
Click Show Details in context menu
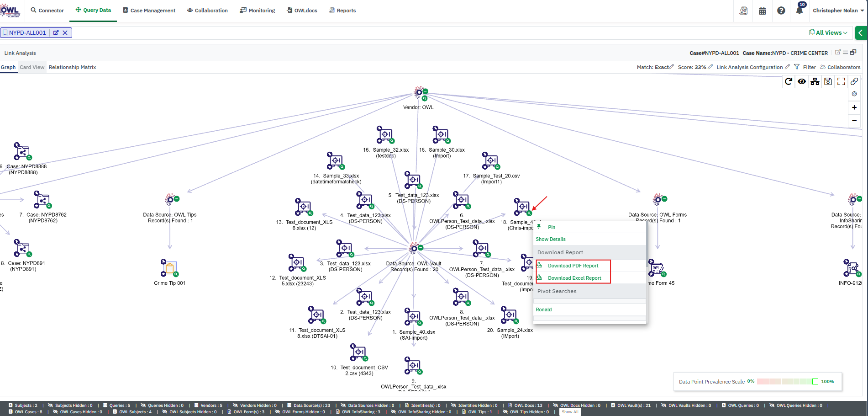pos(551,239)
